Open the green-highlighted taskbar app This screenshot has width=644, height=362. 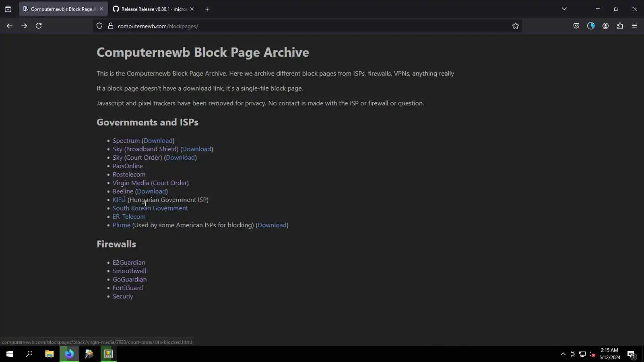[109, 354]
